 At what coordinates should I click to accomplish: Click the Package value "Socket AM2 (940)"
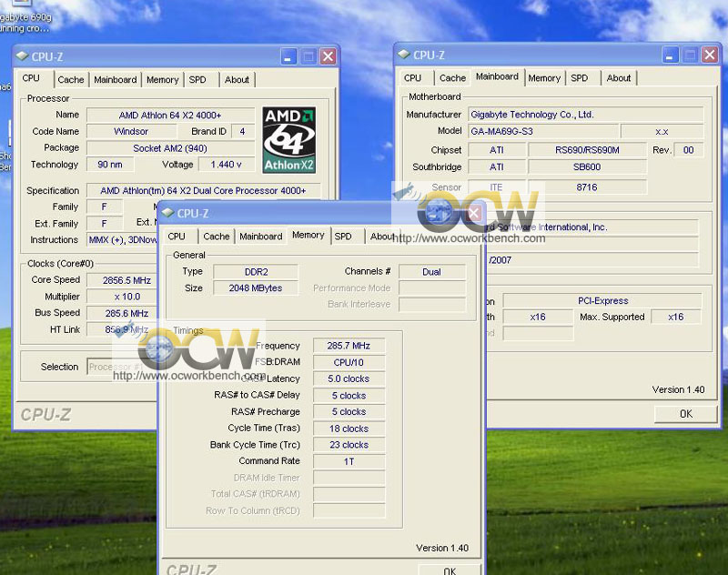click(x=170, y=148)
